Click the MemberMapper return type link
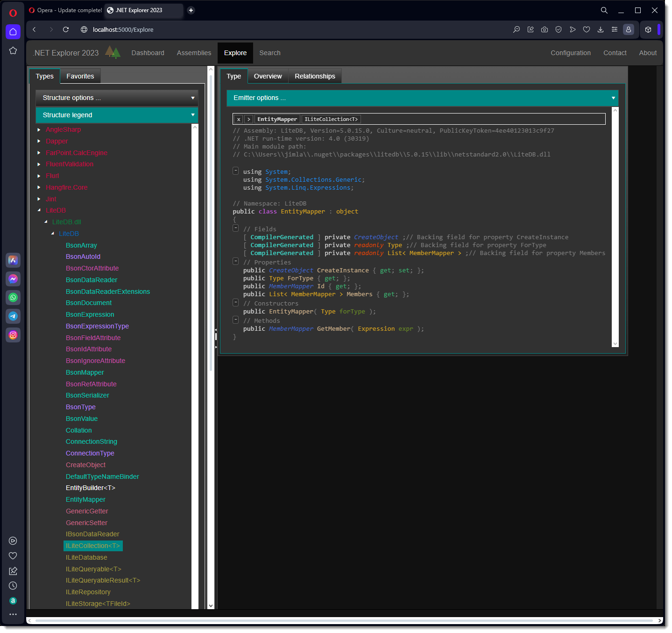The height and width of the screenshot is (633, 672). 291,329
